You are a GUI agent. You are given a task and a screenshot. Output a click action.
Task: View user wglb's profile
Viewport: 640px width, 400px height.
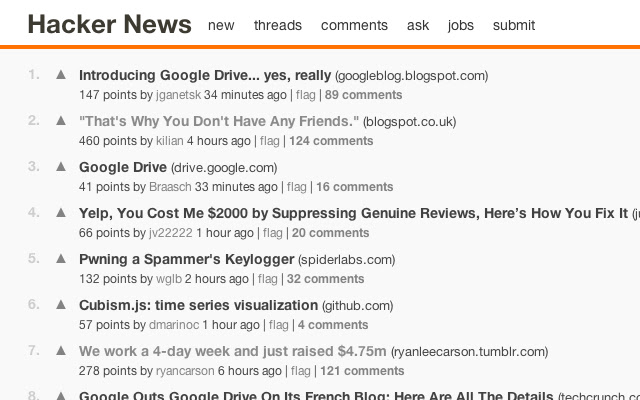pyautogui.click(x=169, y=279)
